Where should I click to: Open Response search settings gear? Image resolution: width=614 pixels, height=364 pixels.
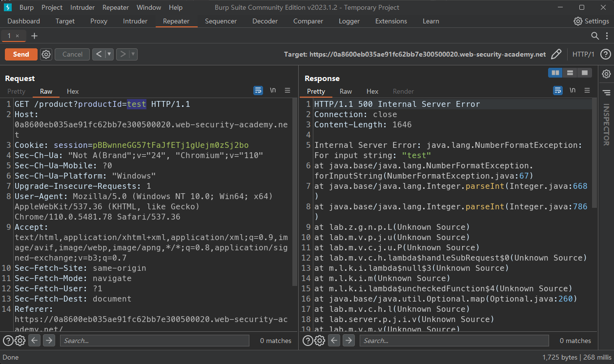click(319, 341)
